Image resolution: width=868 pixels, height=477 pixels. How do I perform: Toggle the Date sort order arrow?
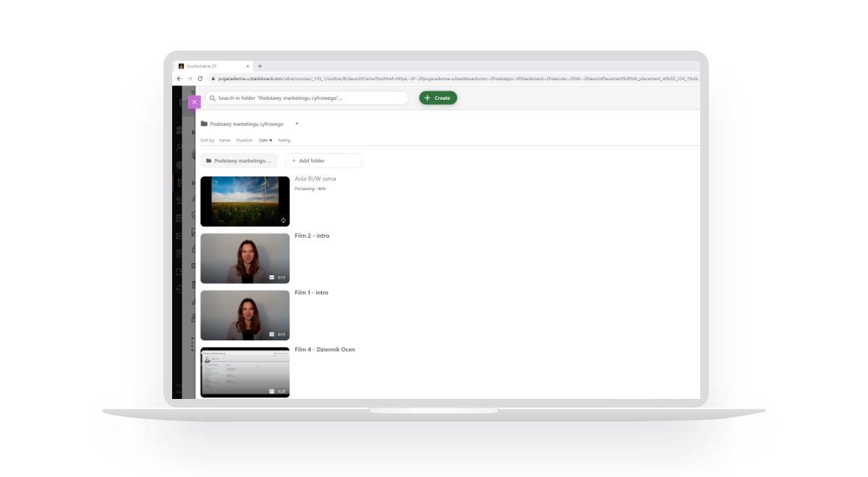click(271, 140)
